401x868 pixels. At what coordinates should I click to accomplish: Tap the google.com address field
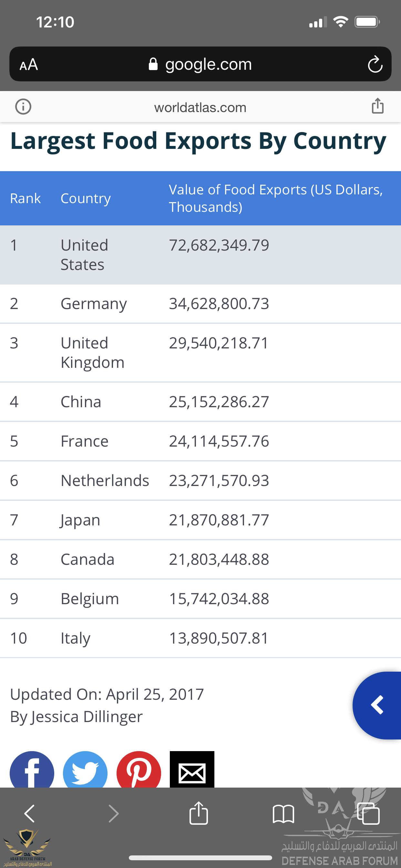click(x=200, y=64)
